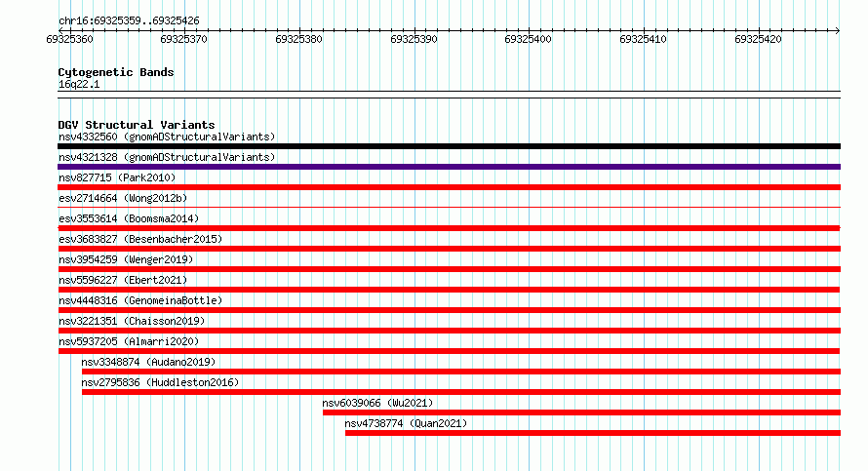Open the esv3683827 (Besenbacher2015) label
Viewport: 868px width, 471px height.
click(x=140, y=239)
